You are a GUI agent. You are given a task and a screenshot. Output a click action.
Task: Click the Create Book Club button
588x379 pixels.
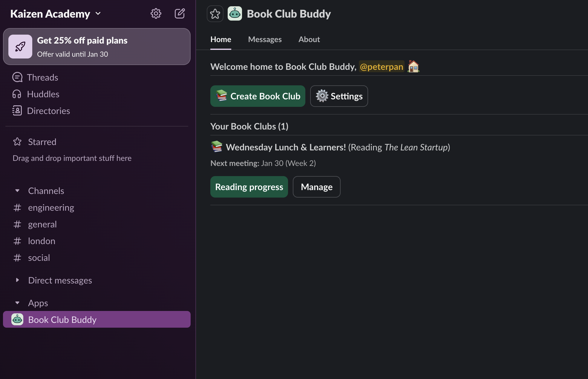(258, 96)
